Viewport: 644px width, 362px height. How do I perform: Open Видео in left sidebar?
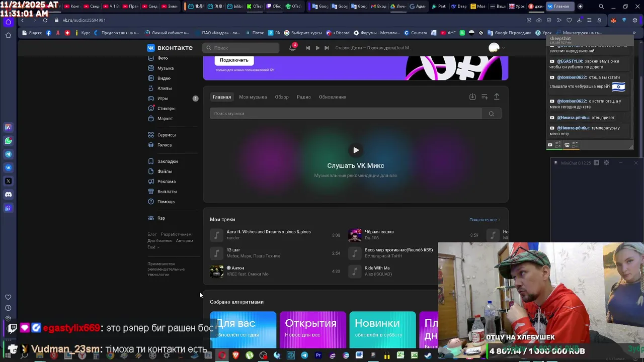pos(164,78)
